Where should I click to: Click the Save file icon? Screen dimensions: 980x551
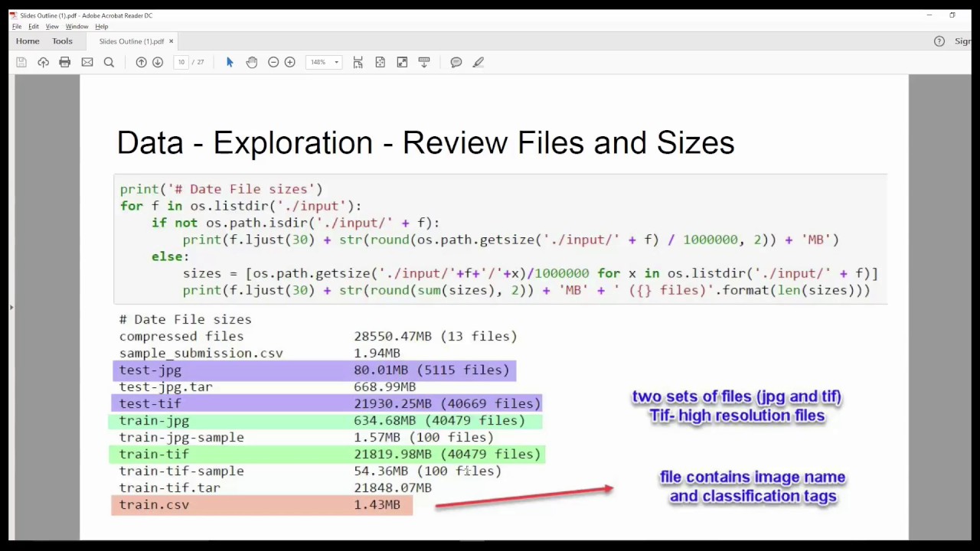[21, 62]
